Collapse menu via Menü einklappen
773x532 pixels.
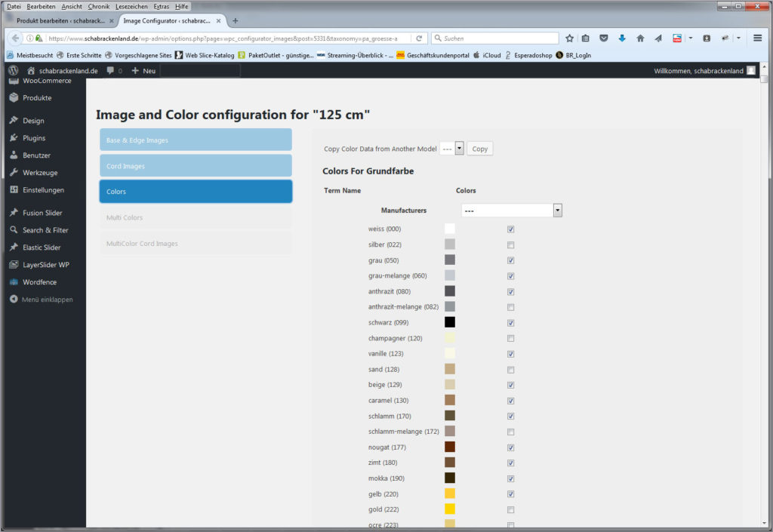point(47,299)
